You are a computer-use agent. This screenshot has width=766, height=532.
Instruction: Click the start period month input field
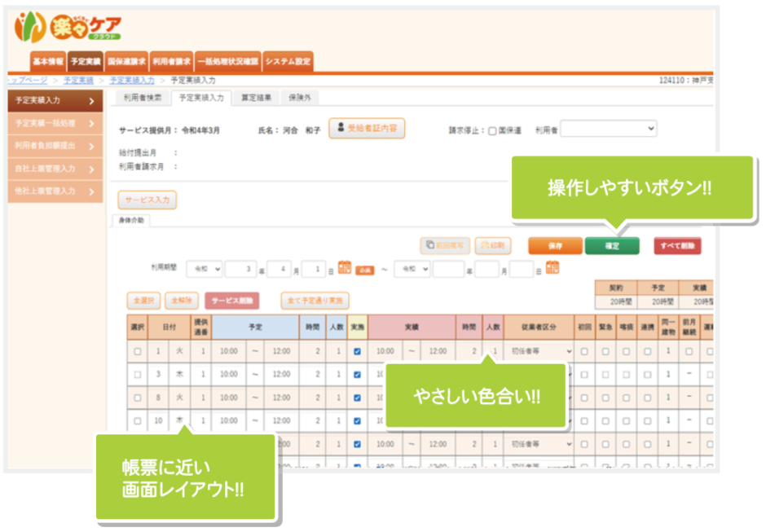(x=279, y=269)
